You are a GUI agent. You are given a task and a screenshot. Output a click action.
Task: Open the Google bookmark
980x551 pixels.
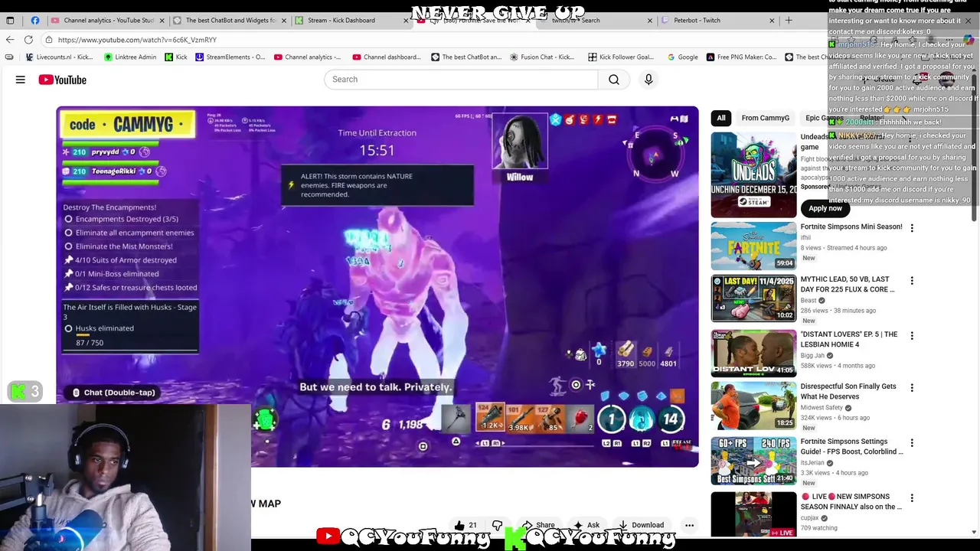pos(682,57)
